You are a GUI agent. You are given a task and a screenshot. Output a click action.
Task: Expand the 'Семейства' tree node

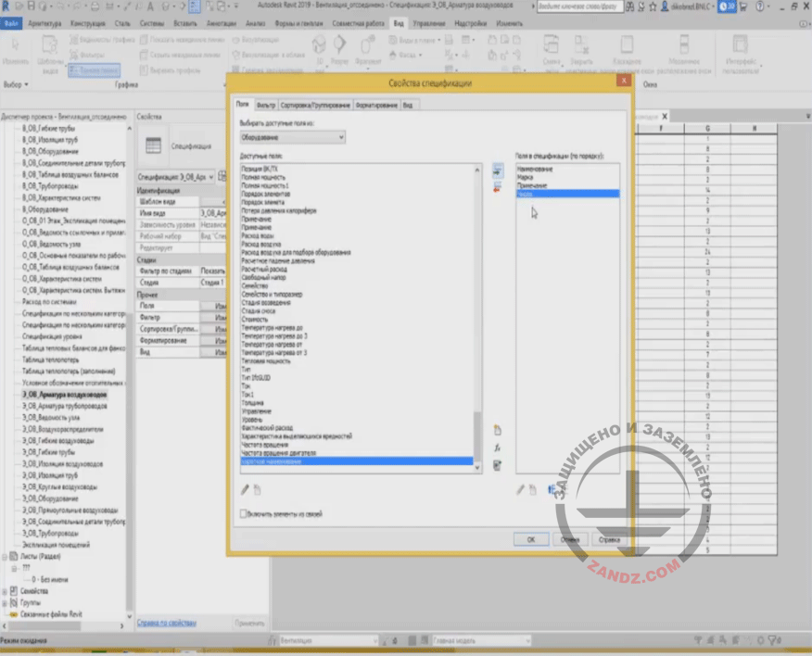point(4,591)
